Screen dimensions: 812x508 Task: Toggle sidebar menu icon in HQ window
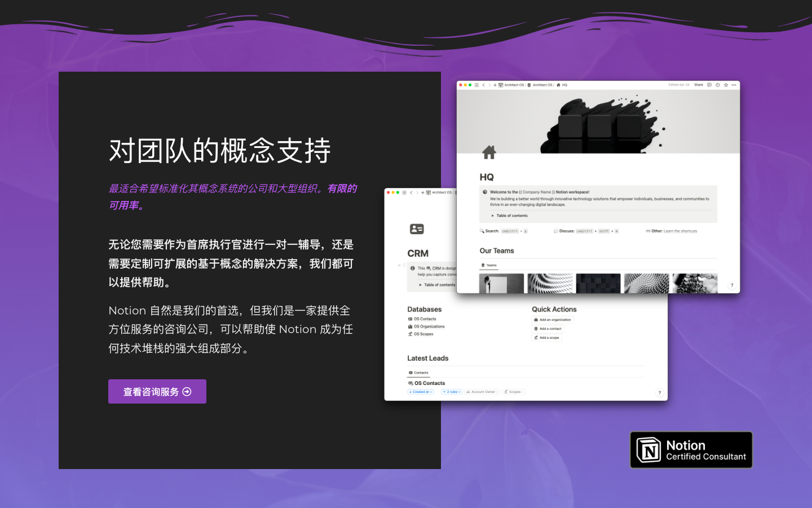476,85
